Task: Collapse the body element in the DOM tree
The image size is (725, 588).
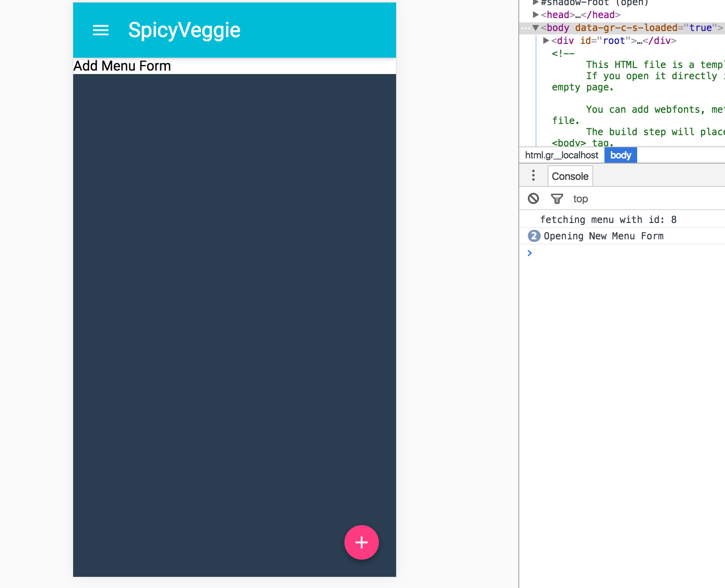Action: coord(535,27)
